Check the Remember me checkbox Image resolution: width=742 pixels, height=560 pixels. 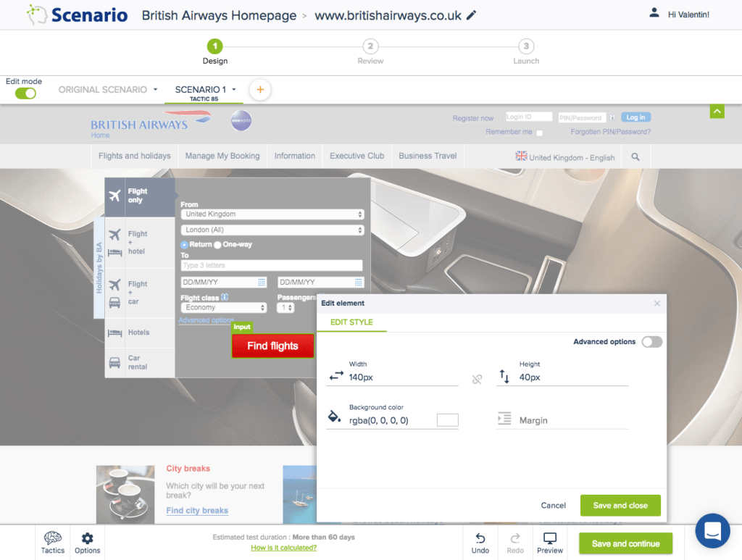pyautogui.click(x=539, y=133)
